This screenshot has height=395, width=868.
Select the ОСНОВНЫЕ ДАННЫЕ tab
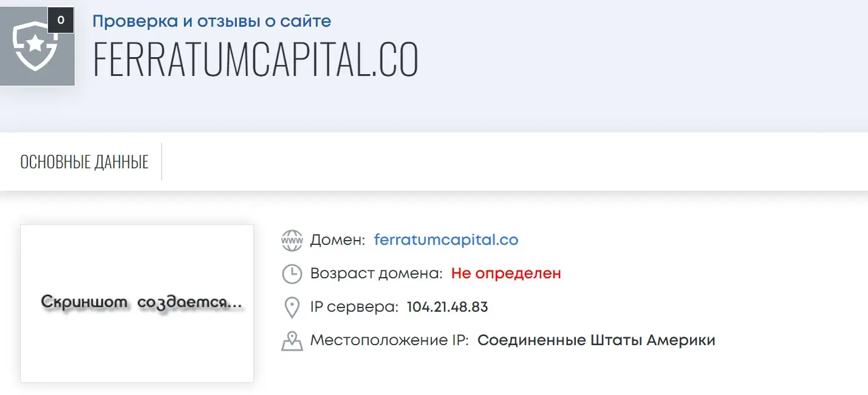pos(84,162)
